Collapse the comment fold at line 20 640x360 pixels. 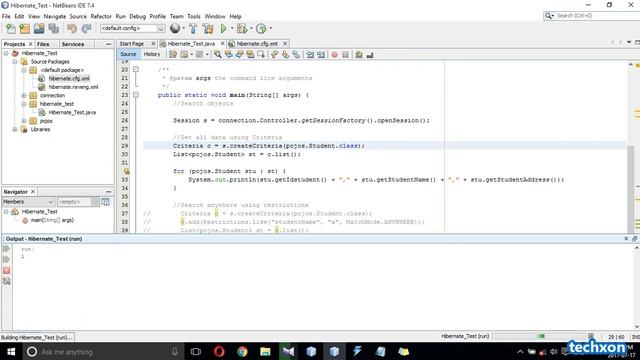pyautogui.click(x=136, y=69)
